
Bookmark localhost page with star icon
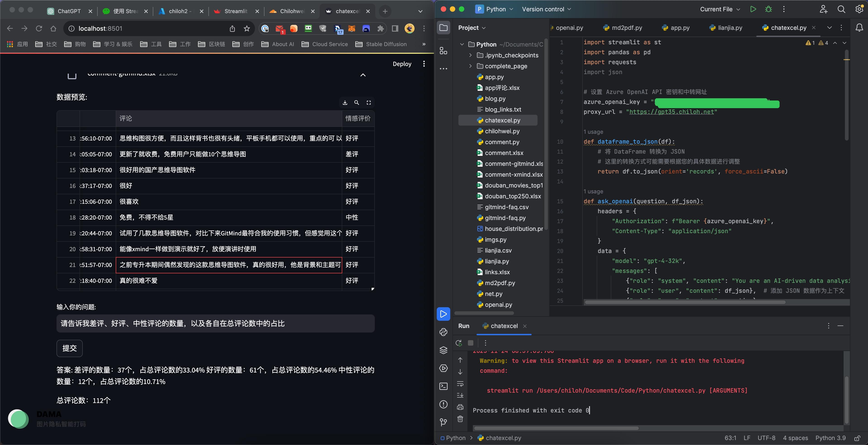247,29
